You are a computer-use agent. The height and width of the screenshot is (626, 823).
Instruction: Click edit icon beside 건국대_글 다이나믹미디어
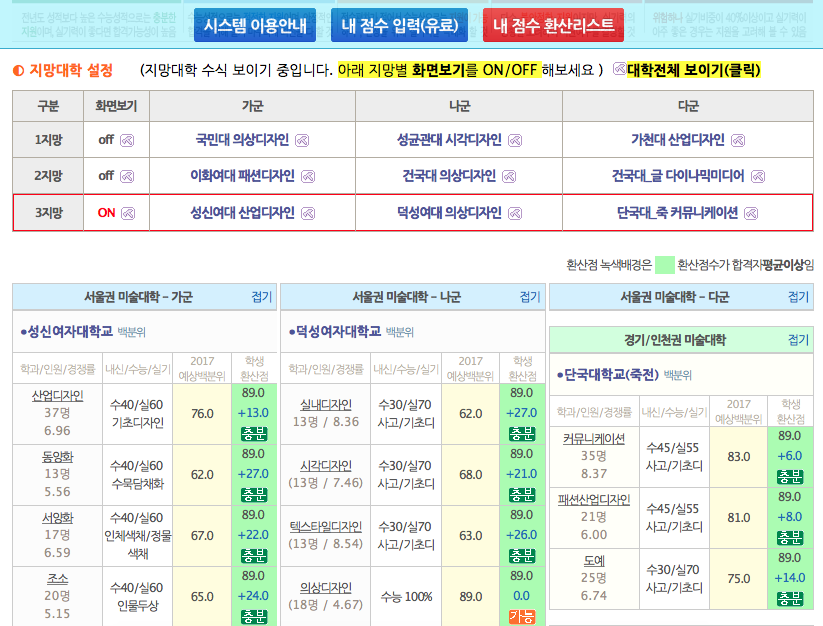click(758, 176)
